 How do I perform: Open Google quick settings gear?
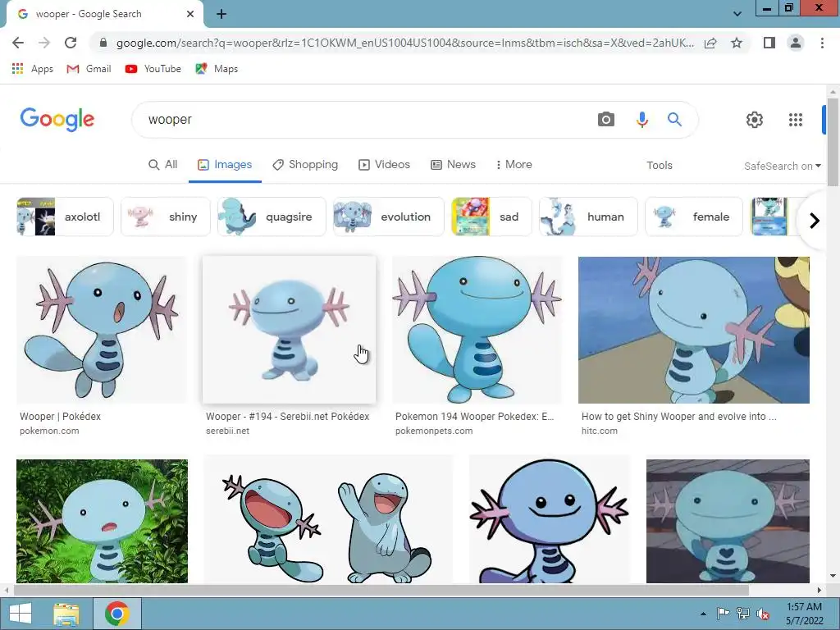[x=755, y=120]
